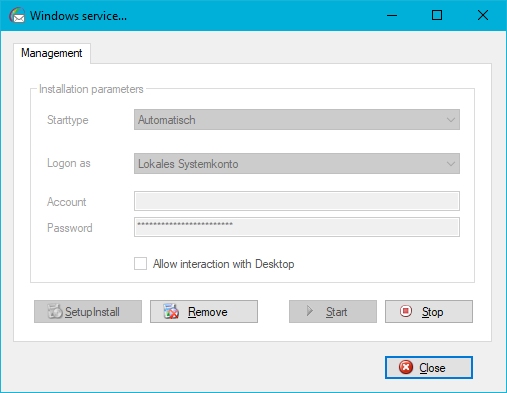Open the Lokales Systemkonto combo box
Screen dimensions: 507x393
pos(297,164)
